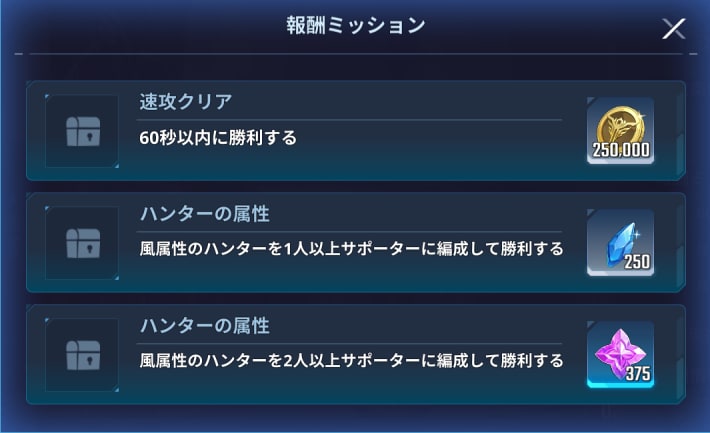Click the 風属性 2人以上サポーター mission description
710x433 pixels.
point(351,360)
